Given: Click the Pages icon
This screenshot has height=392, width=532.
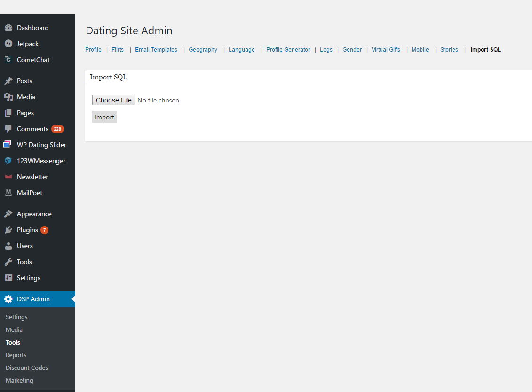Looking at the screenshot, I should [8, 113].
